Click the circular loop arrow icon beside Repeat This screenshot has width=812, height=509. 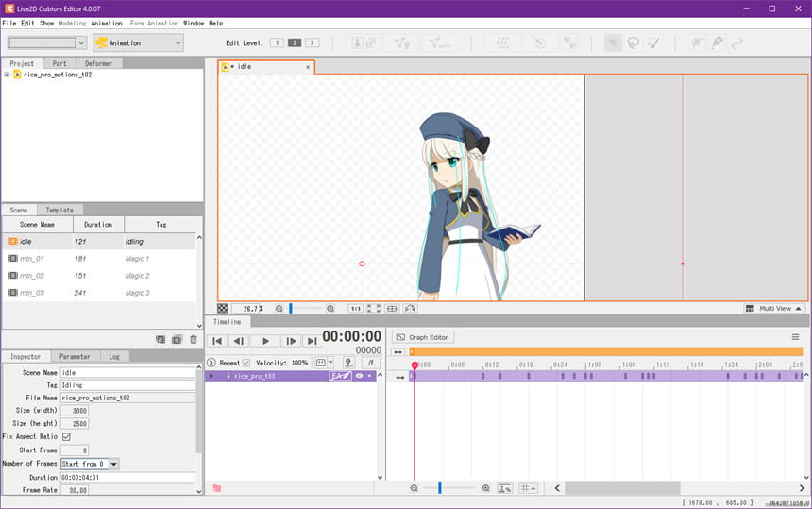pyautogui.click(x=211, y=363)
